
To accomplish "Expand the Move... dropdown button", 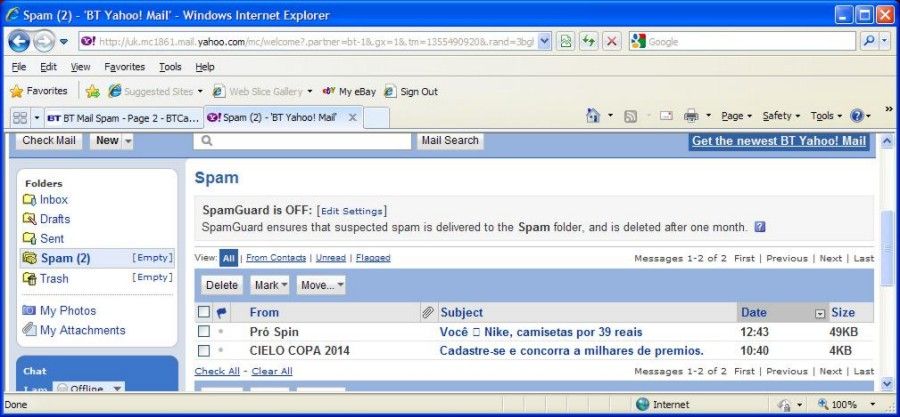I will pos(321,285).
